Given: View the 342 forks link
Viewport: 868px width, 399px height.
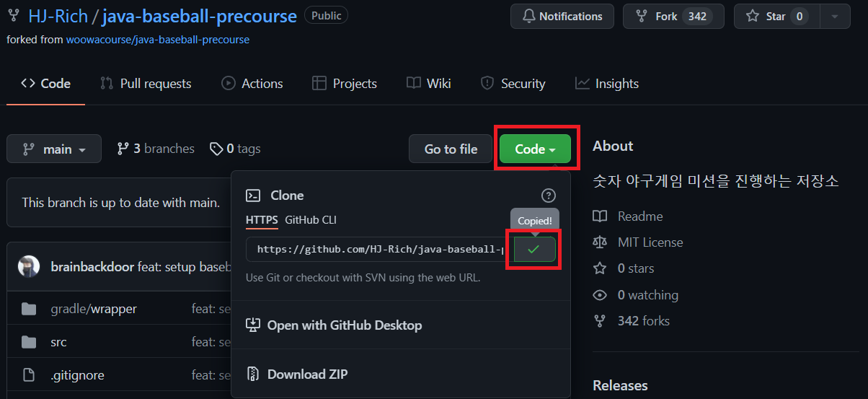Looking at the screenshot, I should pyautogui.click(x=644, y=321).
